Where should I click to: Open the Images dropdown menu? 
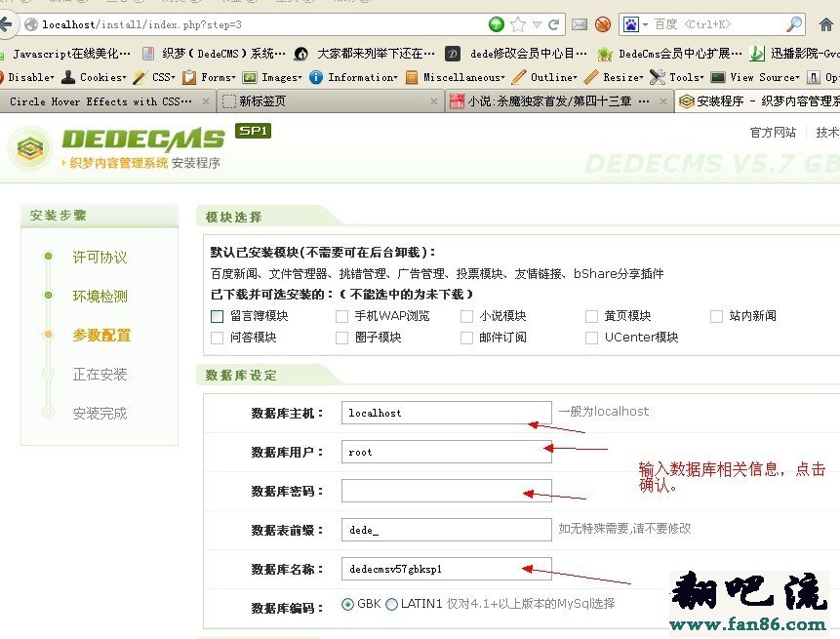pos(272,77)
